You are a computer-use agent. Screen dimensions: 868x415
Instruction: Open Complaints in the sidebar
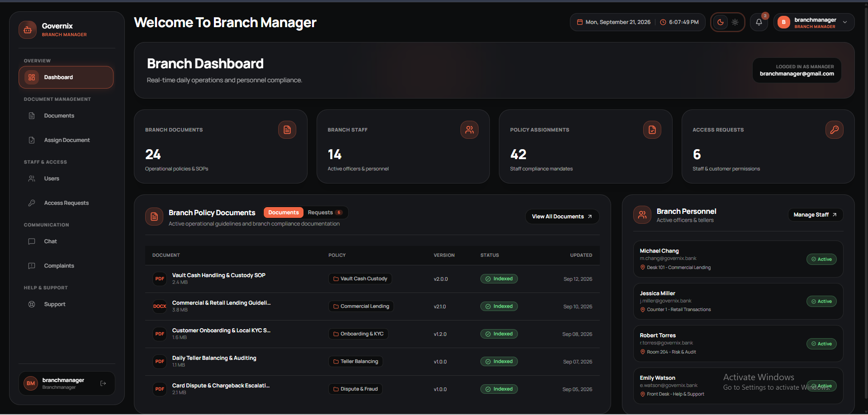click(66, 266)
